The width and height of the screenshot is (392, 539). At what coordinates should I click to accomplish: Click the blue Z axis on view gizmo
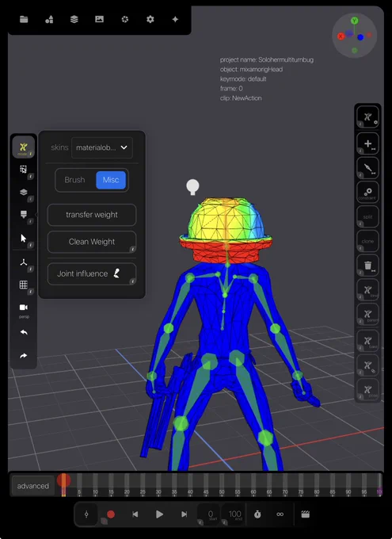point(360,37)
